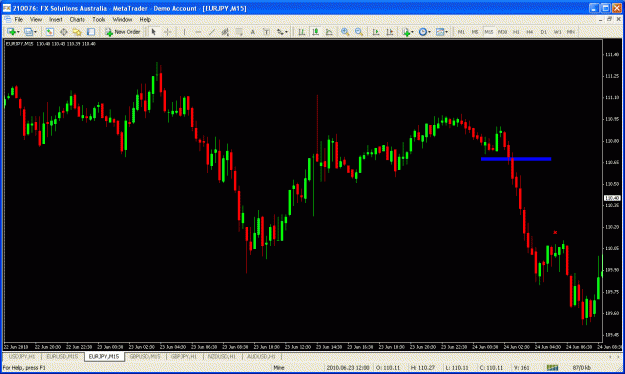Image resolution: width=625 pixels, height=374 pixels.
Task: Open the New Chart dropdown arrow
Action: coord(18,32)
